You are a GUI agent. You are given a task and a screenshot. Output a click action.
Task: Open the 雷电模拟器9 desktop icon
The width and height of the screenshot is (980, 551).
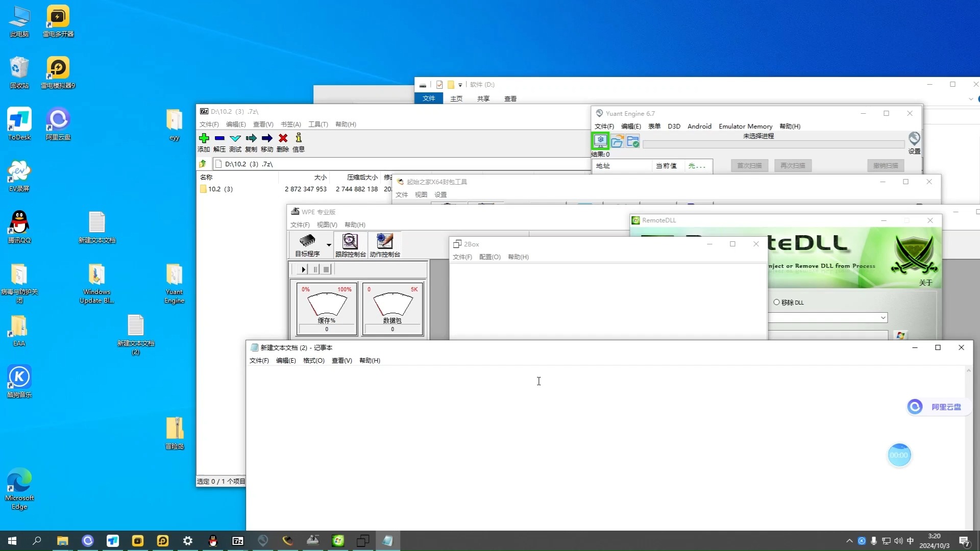coord(58,72)
